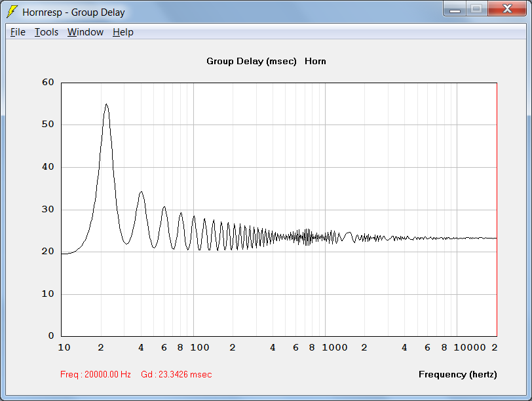Minimize the Hornresp Group Delay window
Viewport: 532px width, 401px height.
click(x=455, y=9)
